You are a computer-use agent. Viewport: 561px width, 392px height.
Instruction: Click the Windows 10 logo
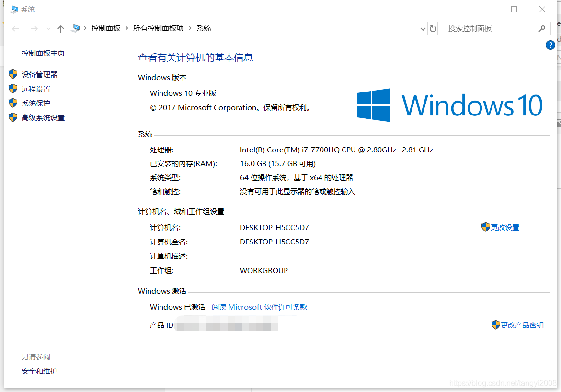[x=450, y=105]
